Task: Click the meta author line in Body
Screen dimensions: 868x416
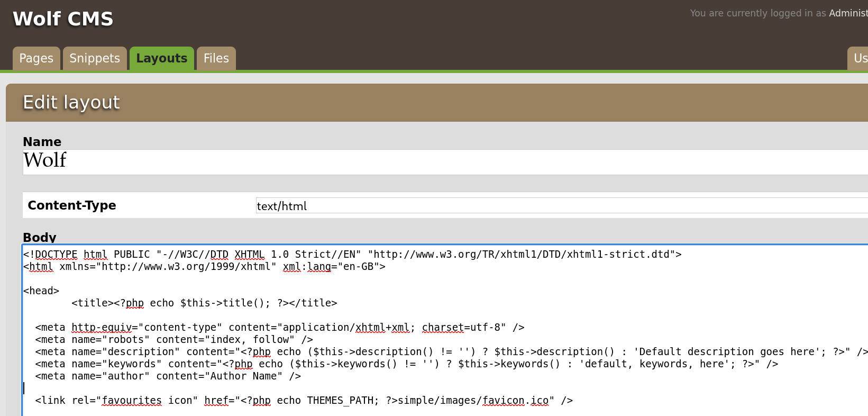Action: [x=168, y=376]
